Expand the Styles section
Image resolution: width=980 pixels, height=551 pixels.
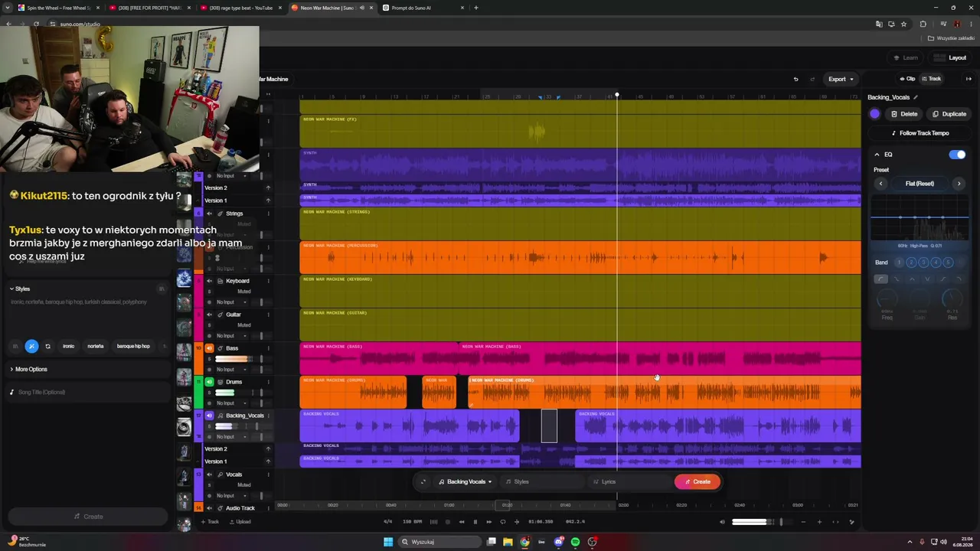pos(21,289)
